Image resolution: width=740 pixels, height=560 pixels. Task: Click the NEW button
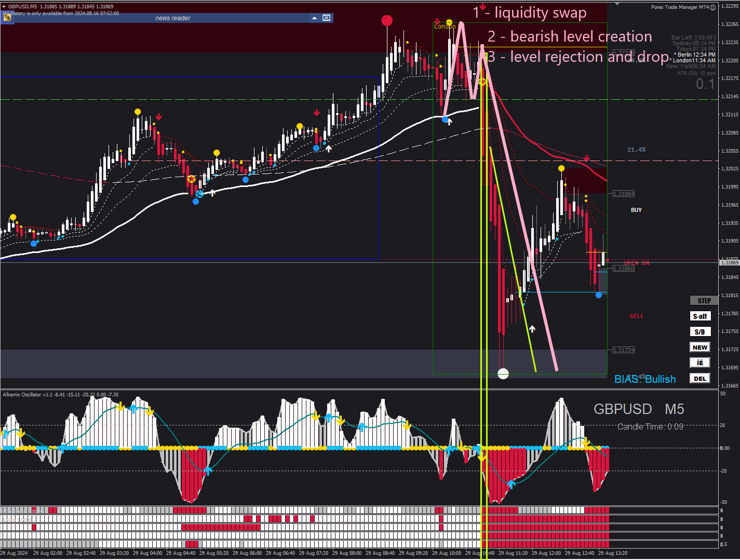tap(700, 348)
